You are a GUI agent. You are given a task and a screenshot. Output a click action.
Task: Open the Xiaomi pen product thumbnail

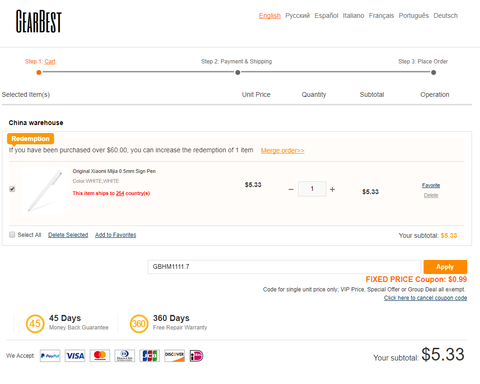(x=45, y=191)
